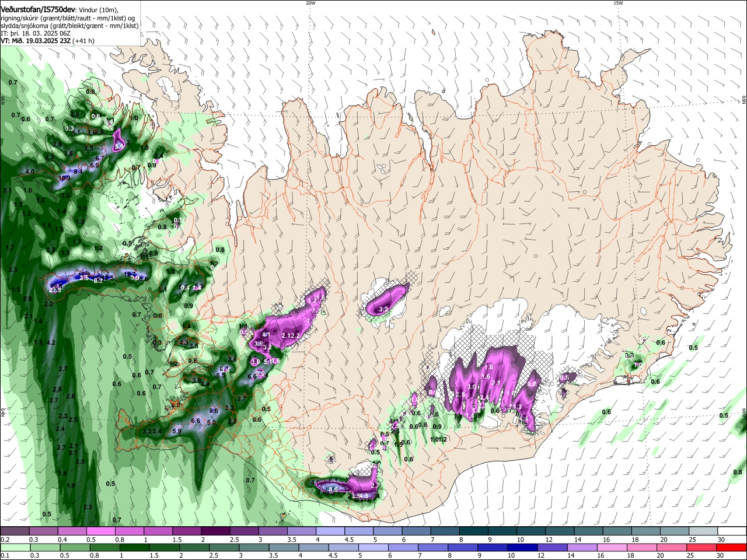
Task: Pick the darkest purple 2–2.5 snow swatch
Action: 215,531
